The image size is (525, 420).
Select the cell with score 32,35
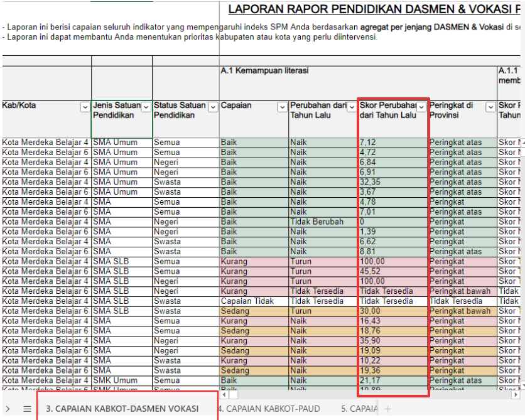pyautogui.click(x=393, y=182)
